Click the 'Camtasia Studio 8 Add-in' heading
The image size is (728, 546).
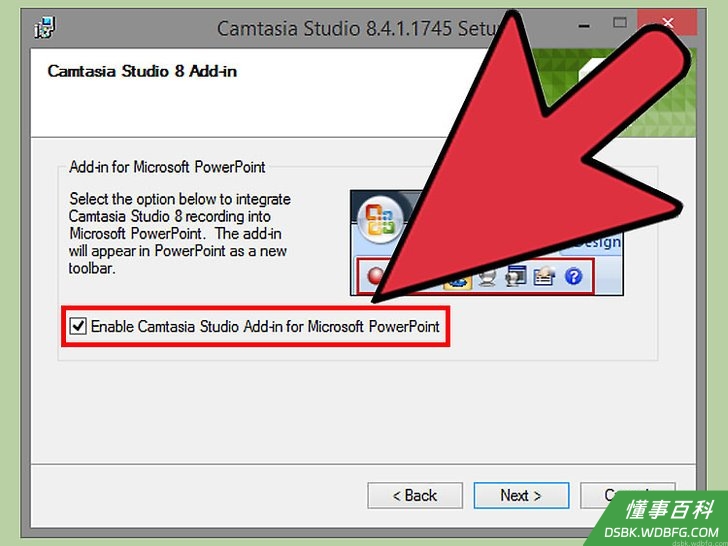point(142,71)
